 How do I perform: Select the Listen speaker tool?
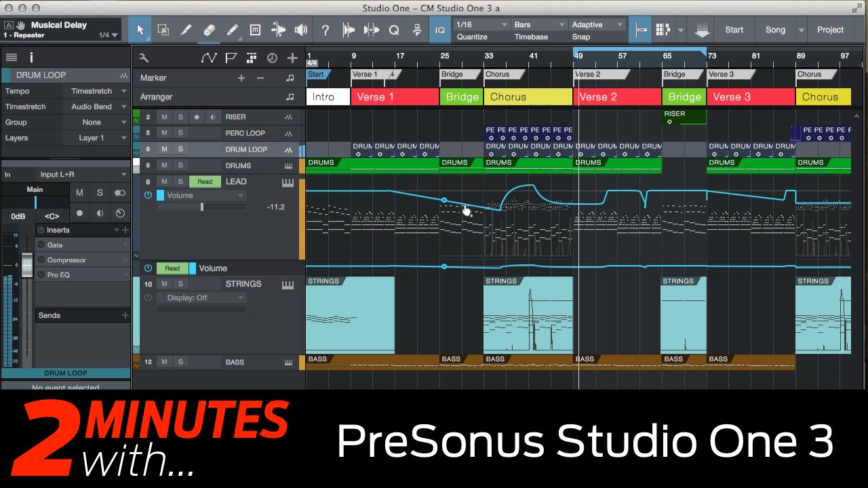302,30
